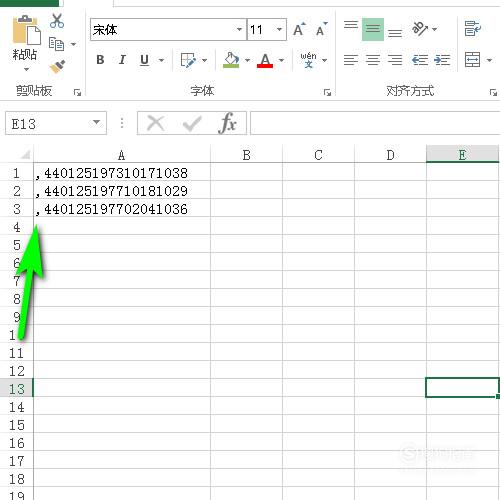Click the Paste clipboard icon

[x=26, y=30]
